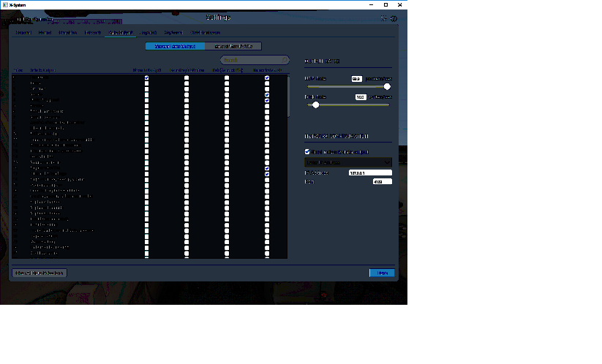Switch to the Joystick tab
The width and height of the screenshot is (602, 364).
click(148, 33)
